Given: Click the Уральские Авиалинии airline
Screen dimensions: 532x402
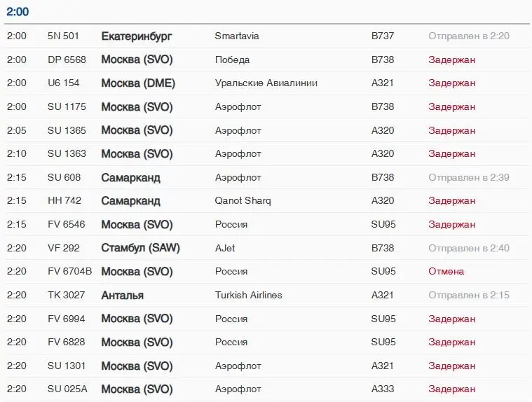Looking at the screenshot, I should (266, 83).
